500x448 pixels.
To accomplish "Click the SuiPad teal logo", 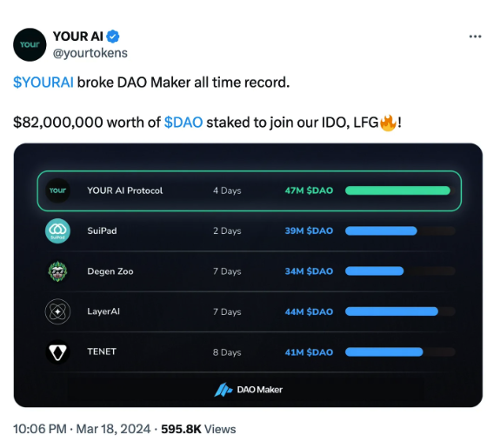I will 57,231.
